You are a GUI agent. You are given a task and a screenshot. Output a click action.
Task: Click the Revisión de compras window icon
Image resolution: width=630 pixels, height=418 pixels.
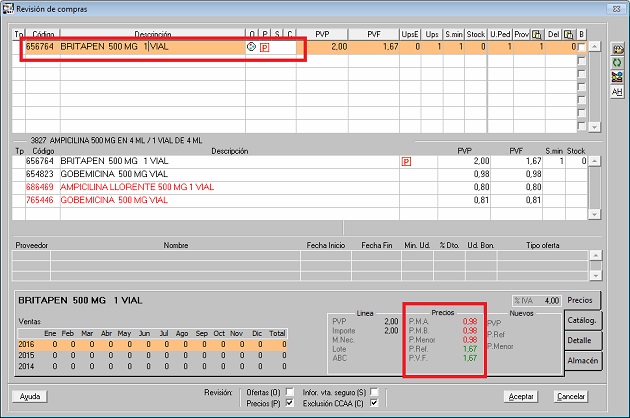coord(8,8)
